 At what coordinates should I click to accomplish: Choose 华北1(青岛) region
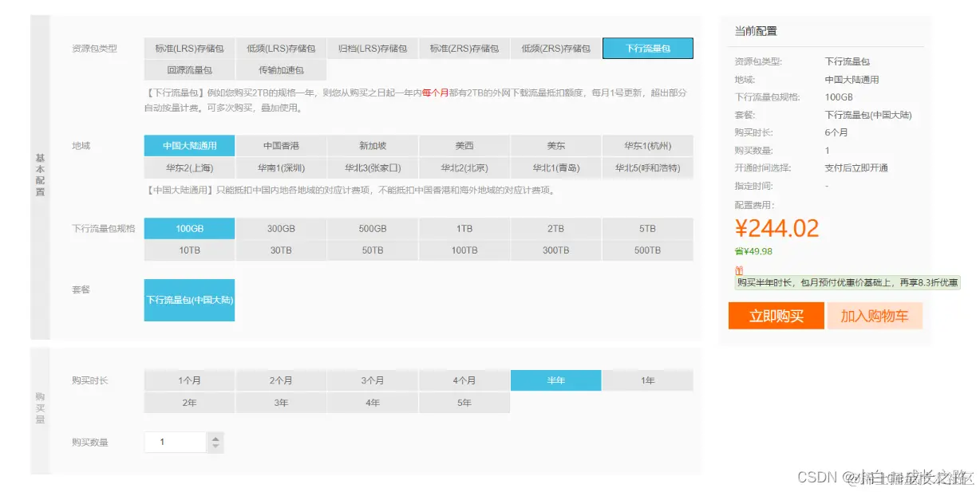coord(556,167)
